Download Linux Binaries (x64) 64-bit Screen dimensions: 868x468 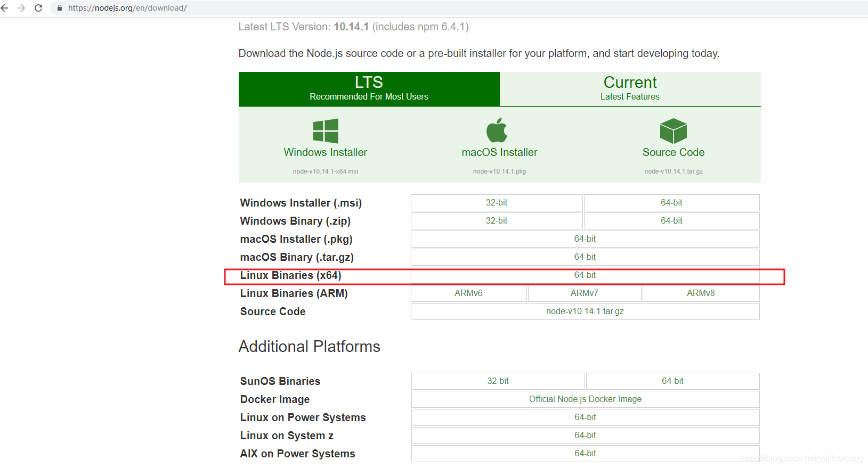pos(585,275)
